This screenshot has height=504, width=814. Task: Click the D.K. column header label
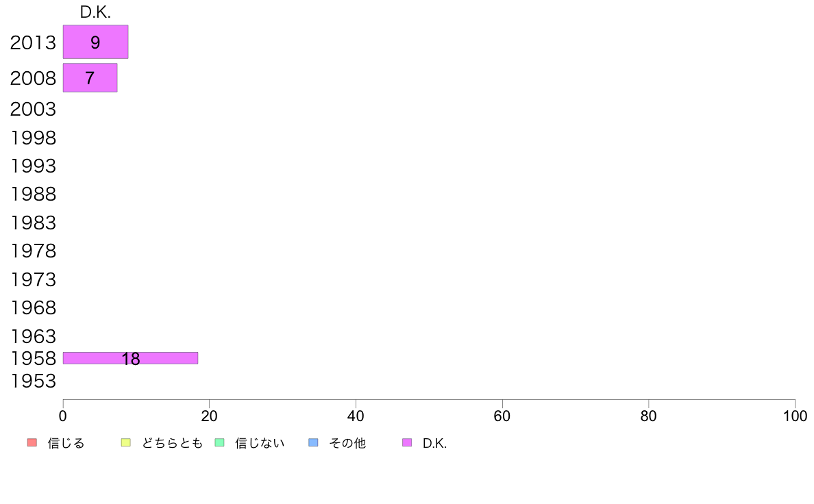click(x=95, y=12)
